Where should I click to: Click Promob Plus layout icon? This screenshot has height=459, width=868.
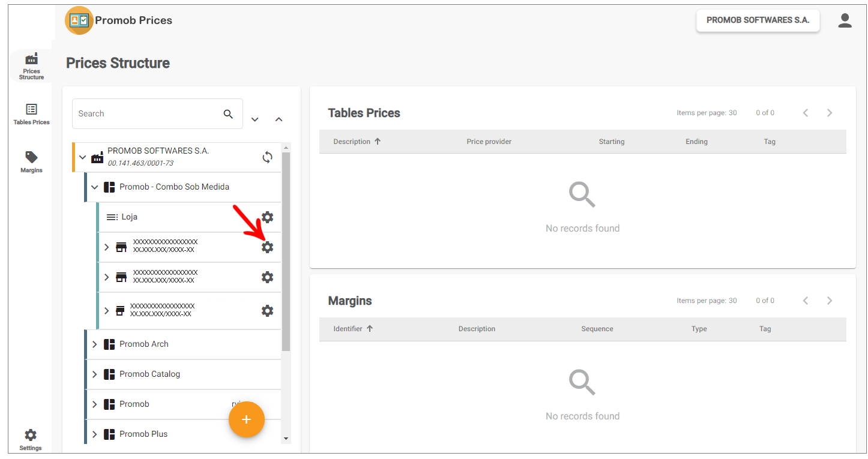coord(109,434)
